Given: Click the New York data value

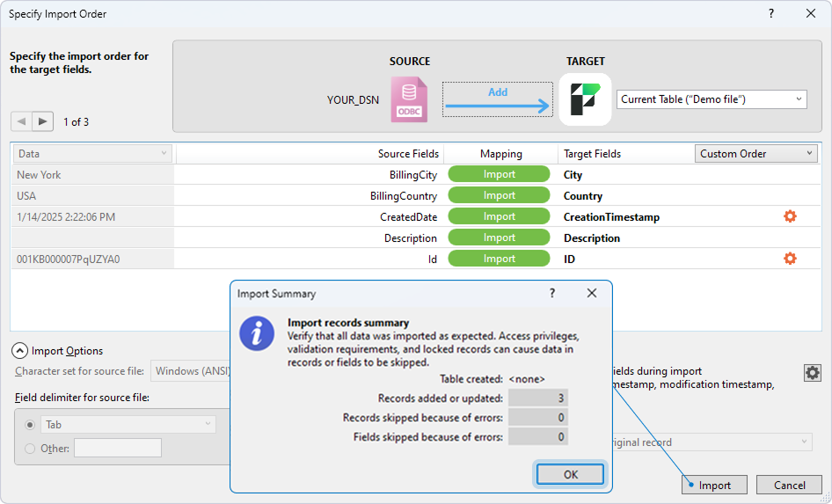Looking at the screenshot, I should click(x=39, y=175).
